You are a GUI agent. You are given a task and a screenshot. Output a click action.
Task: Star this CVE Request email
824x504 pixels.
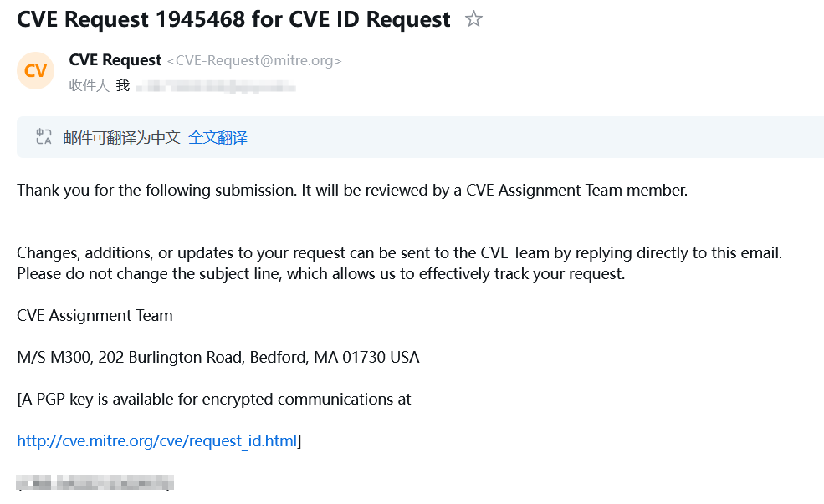[473, 19]
